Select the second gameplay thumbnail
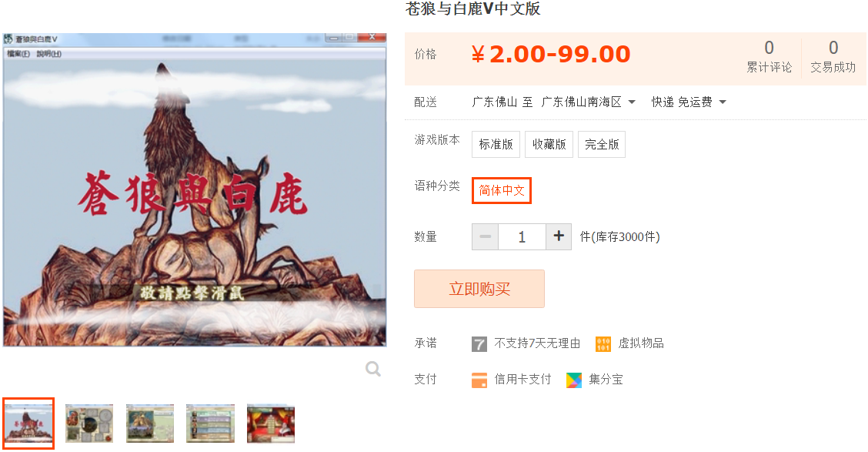The width and height of the screenshot is (868, 452). tap(89, 424)
